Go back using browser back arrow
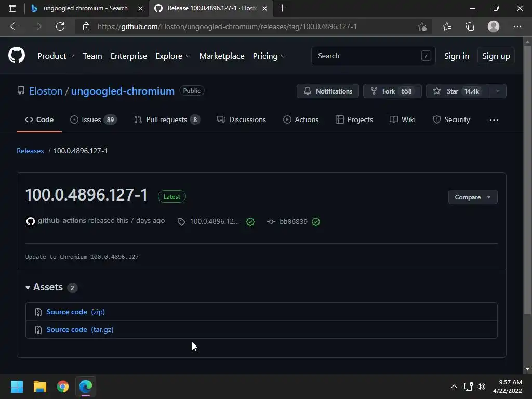Viewport: 532px width, 399px height. (15, 26)
